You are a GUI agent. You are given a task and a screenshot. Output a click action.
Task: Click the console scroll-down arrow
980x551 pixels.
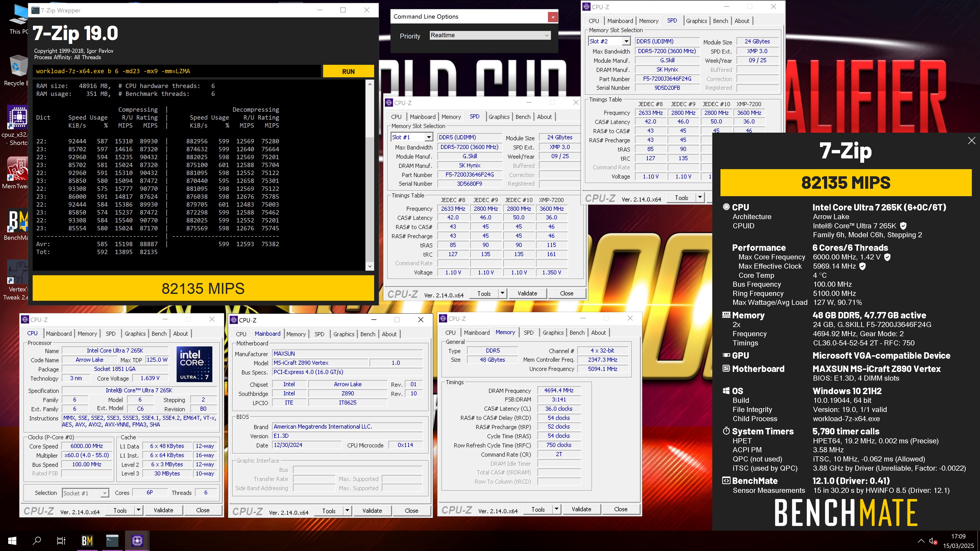[x=369, y=267]
